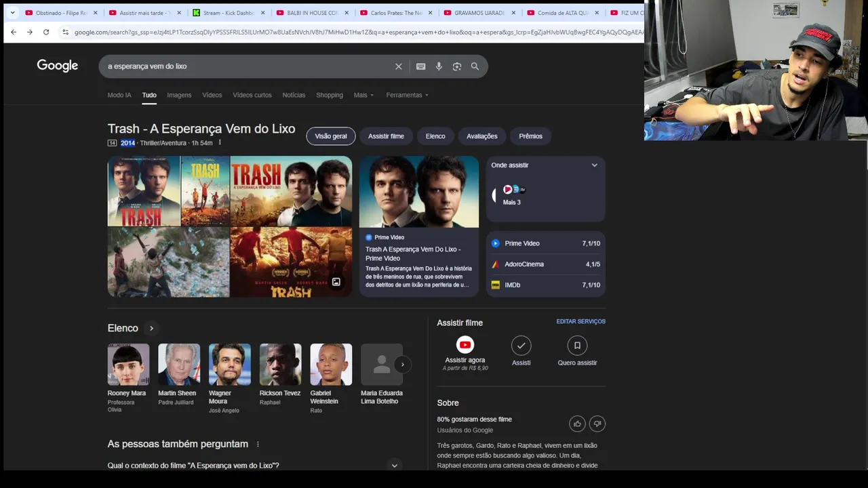Open the Shopping tab

pos(330,95)
